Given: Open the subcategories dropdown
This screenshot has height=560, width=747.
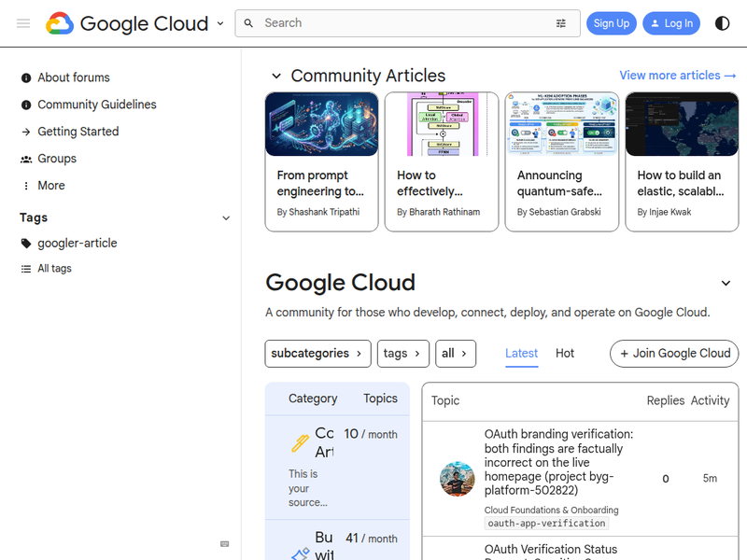Looking at the screenshot, I should [x=317, y=354].
